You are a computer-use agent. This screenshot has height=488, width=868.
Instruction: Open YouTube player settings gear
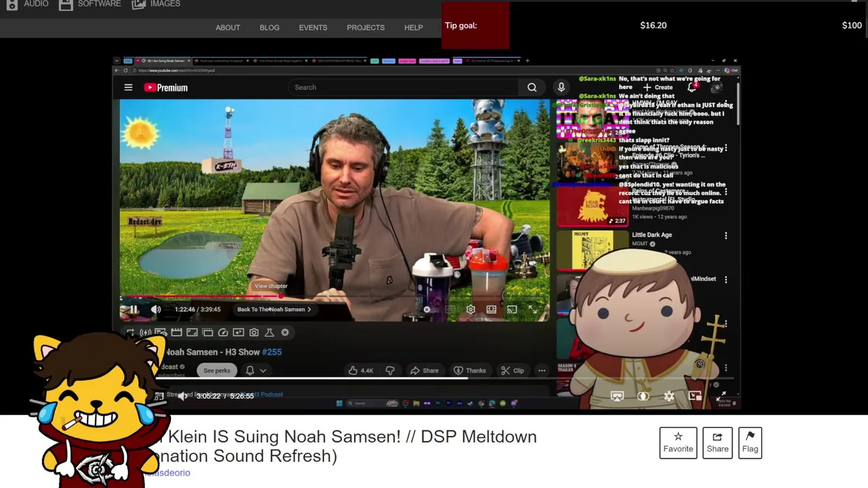(x=471, y=310)
